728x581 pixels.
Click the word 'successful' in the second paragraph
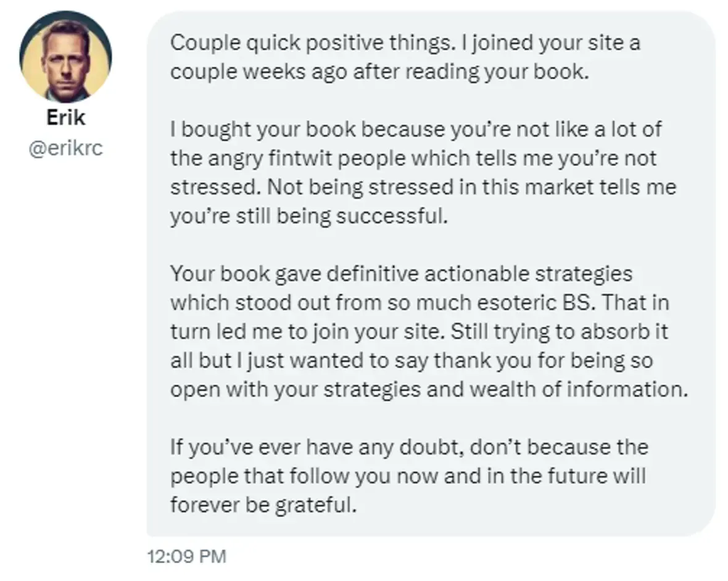[x=389, y=216]
